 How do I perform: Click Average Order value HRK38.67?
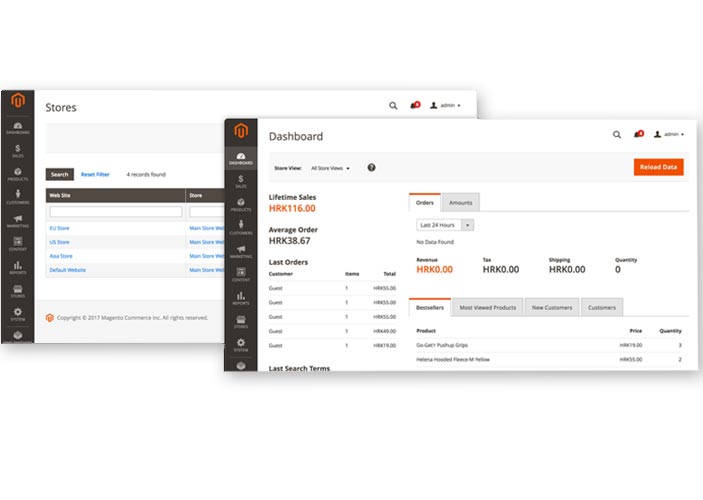click(289, 241)
